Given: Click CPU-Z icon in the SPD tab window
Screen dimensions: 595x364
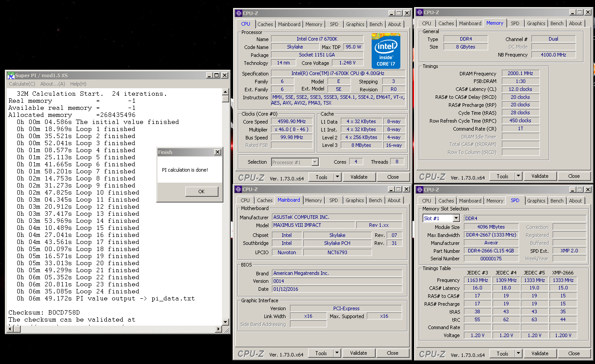Looking at the screenshot, I should [x=420, y=190].
